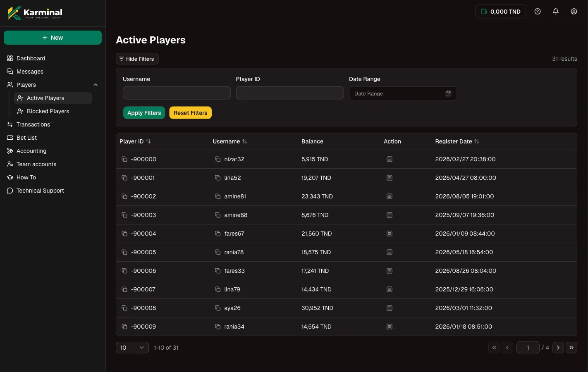The height and width of the screenshot is (372, 588).
Task: Click username text fares33
Action: click(x=234, y=271)
